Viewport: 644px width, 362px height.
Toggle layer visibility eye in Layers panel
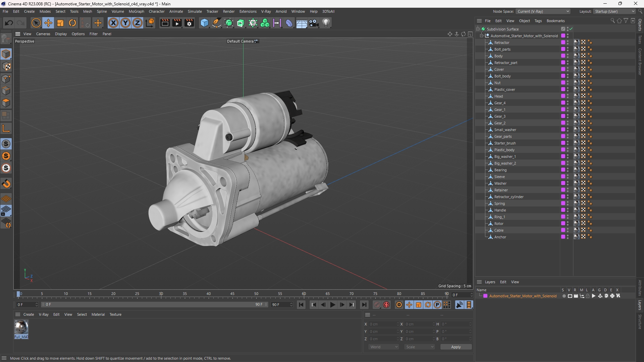(570, 296)
